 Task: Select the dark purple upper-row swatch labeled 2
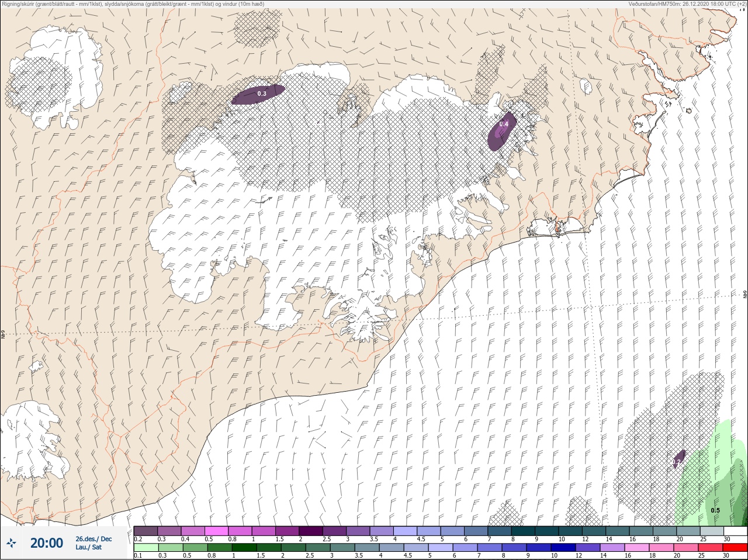[311, 531]
